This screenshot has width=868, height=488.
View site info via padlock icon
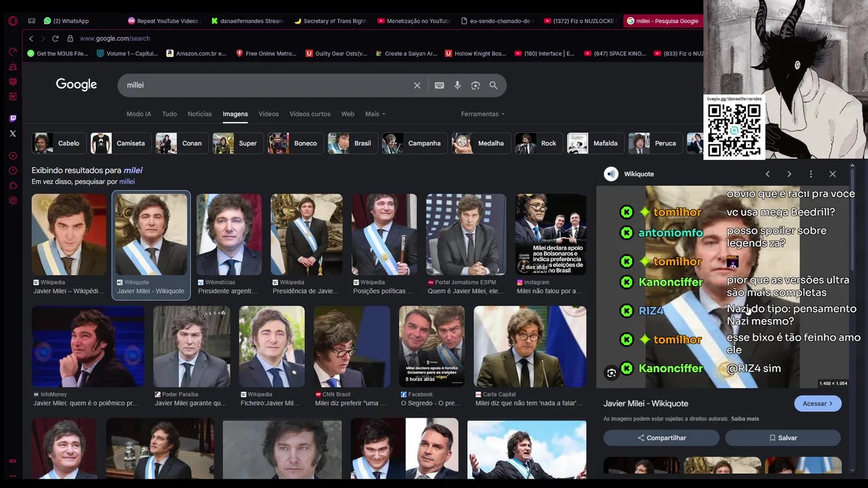click(x=70, y=39)
